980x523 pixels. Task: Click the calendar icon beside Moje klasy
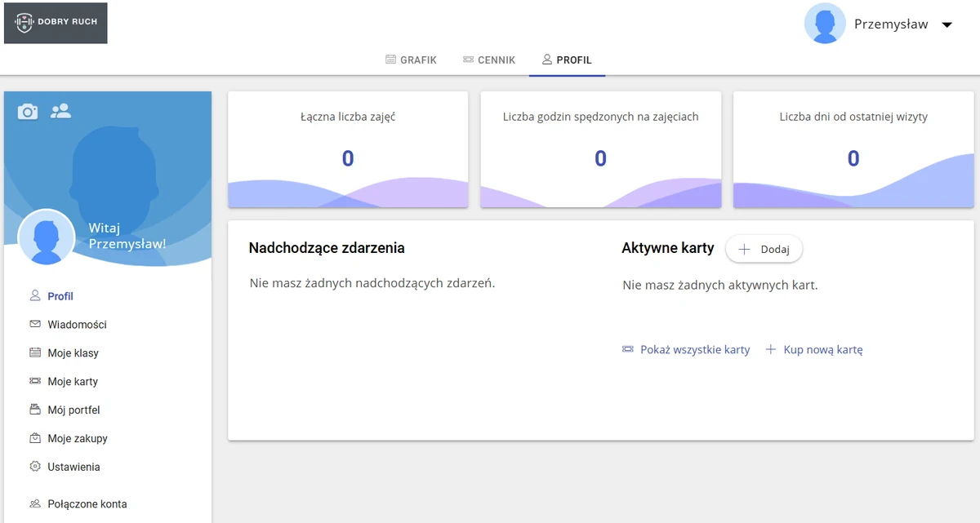(35, 352)
